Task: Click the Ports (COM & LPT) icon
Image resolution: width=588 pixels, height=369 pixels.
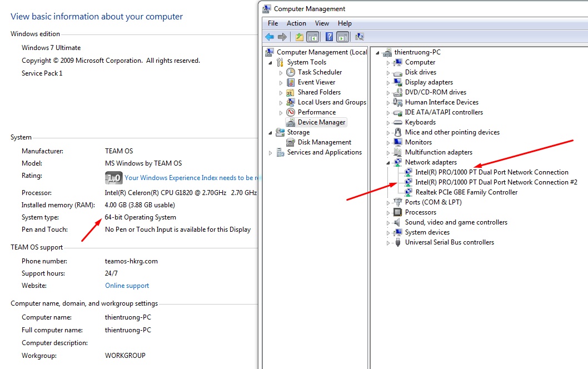Action: pyautogui.click(x=398, y=202)
